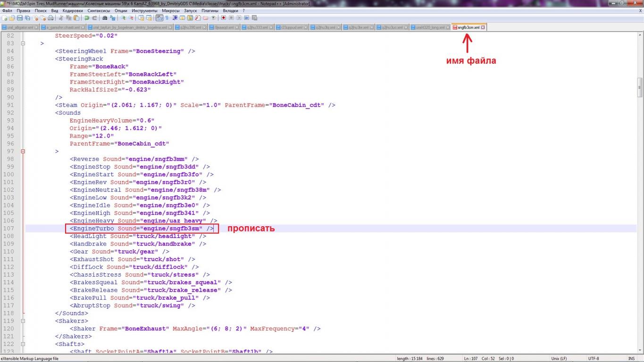Collapse the fold marker at line 83
The image size is (644, 362).
click(x=22, y=43)
